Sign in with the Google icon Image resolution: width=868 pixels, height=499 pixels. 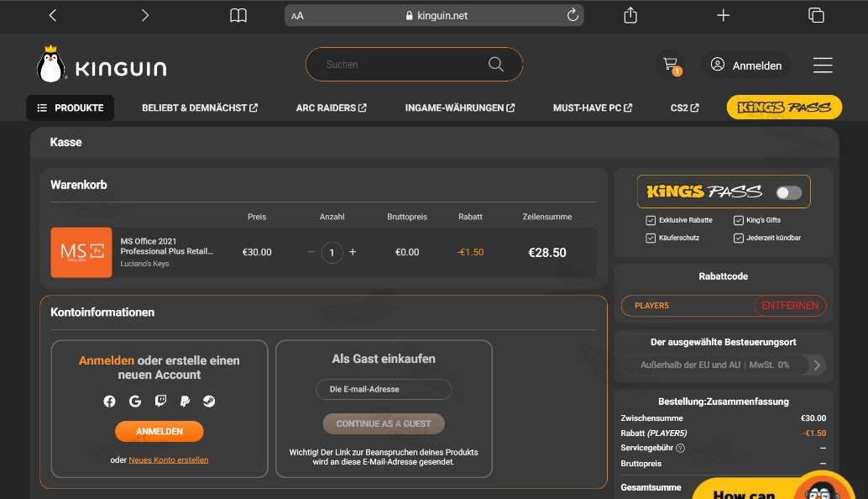(134, 401)
